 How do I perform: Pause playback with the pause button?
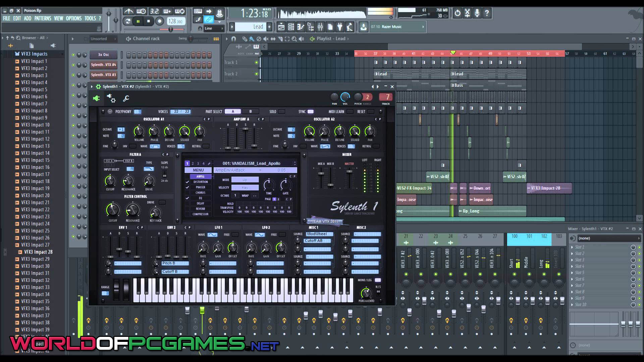coord(138,21)
